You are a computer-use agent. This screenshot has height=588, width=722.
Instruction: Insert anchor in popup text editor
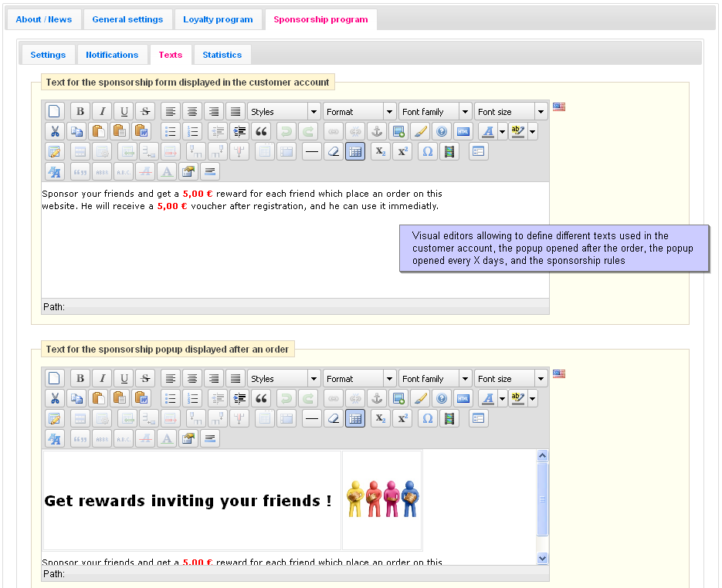[x=377, y=398]
